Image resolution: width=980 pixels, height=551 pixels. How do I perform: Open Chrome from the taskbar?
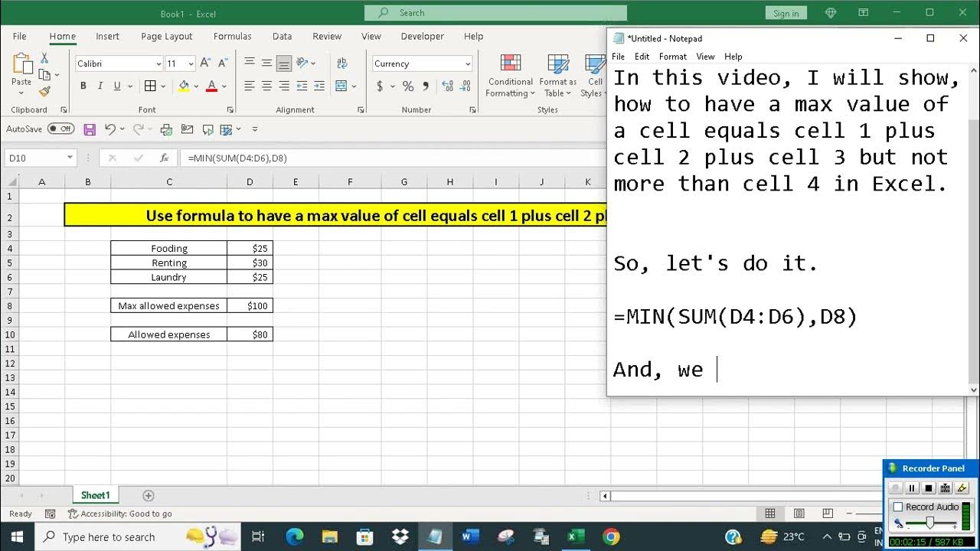pos(611,536)
